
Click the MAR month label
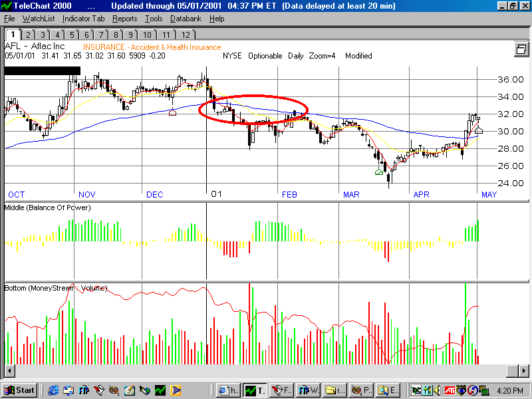(x=351, y=195)
